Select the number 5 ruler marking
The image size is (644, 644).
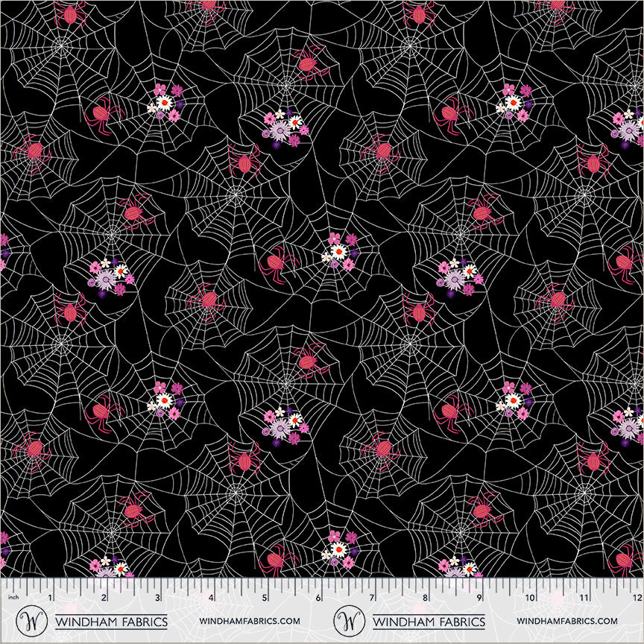coord(265,597)
